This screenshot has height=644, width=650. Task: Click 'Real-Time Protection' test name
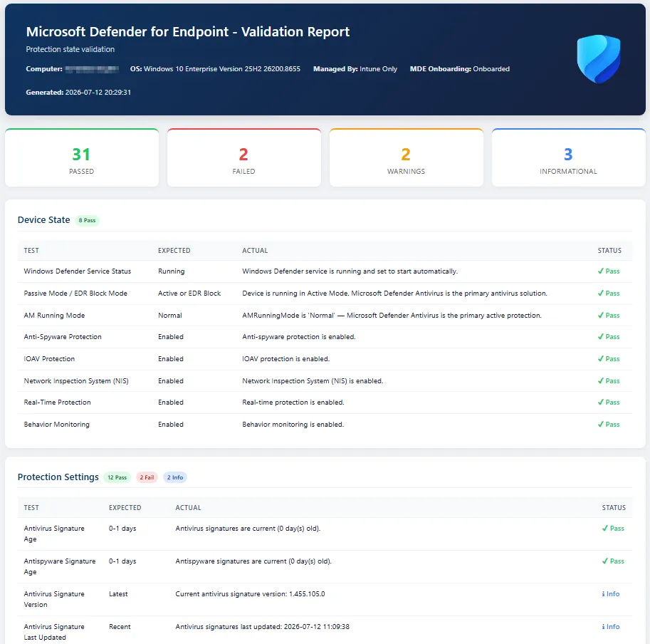(57, 402)
